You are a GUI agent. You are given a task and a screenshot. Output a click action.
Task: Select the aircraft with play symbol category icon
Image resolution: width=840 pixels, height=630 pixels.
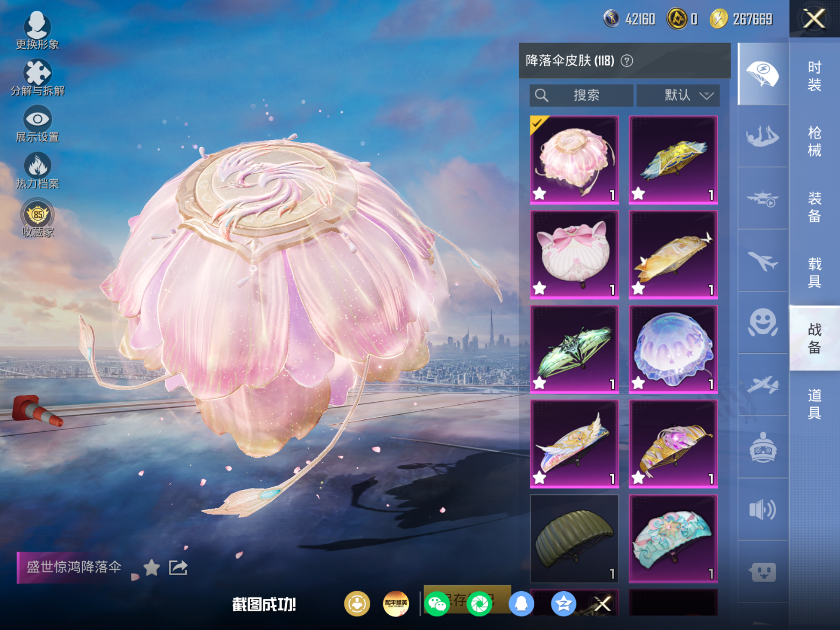(763, 199)
